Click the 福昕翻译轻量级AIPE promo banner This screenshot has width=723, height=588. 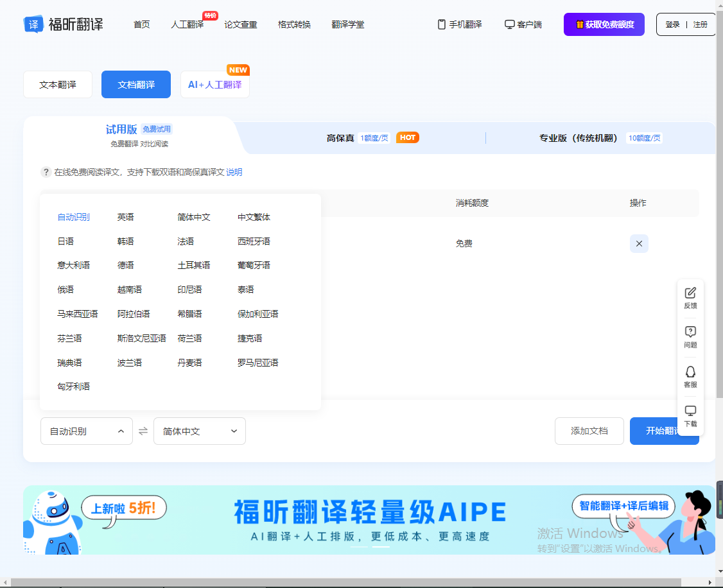pyautogui.click(x=369, y=520)
